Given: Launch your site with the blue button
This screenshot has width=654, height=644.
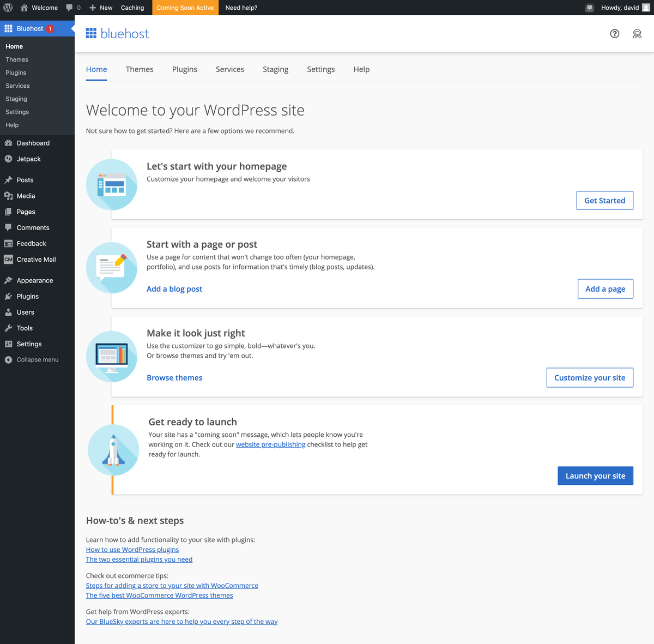Looking at the screenshot, I should 596,476.
